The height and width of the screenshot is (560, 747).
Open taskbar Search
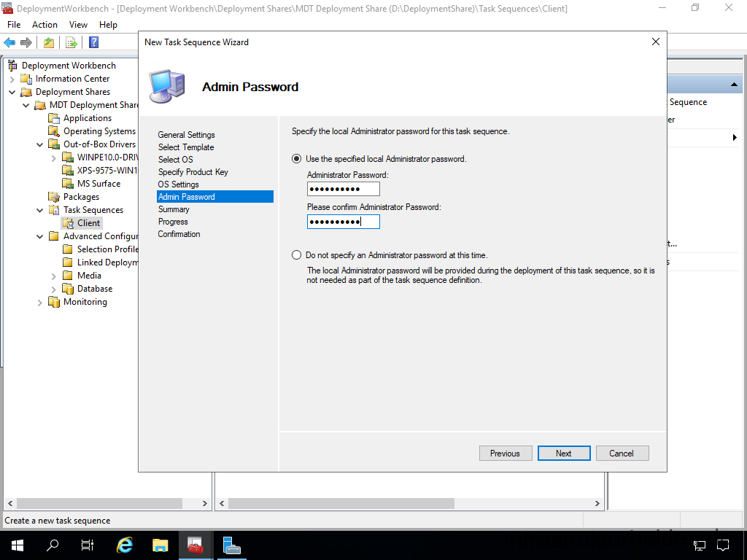click(x=53, y=545)
